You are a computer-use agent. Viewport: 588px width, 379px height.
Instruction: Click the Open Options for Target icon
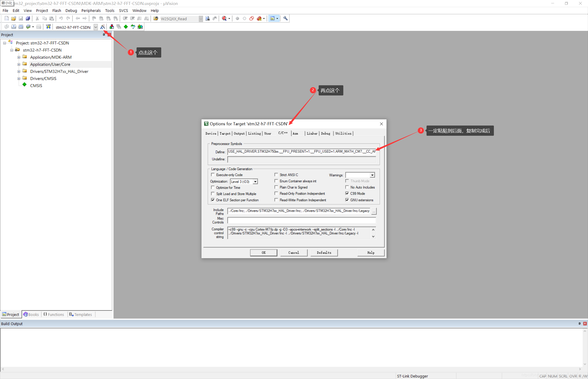tap(103, 27)
